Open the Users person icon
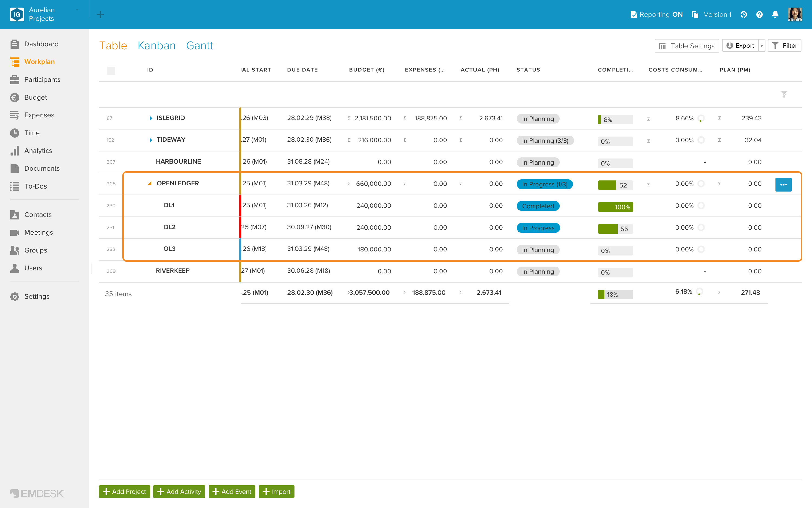 [14, 268]
